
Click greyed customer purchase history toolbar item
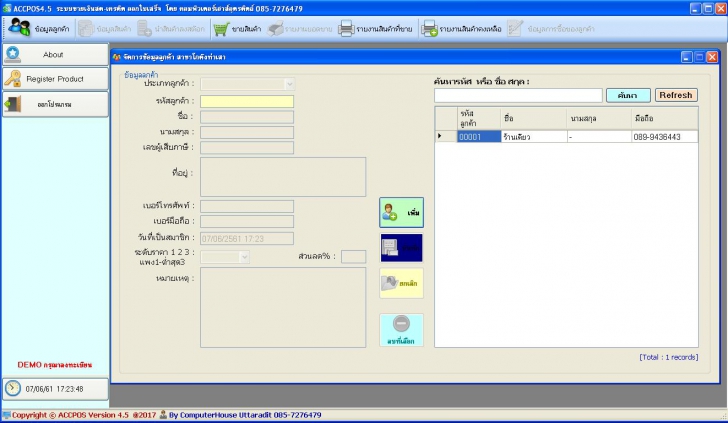[x=551, y=28]
